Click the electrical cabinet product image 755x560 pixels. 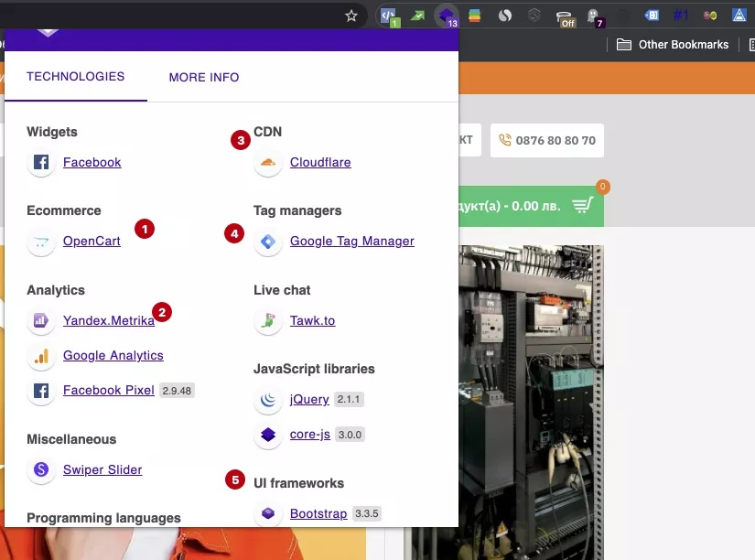(531, 403)
